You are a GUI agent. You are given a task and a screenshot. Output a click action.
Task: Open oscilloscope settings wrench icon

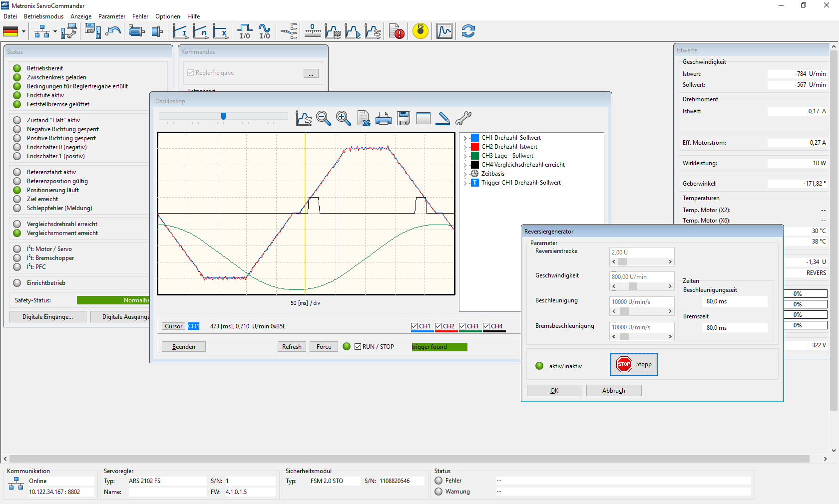click(463, 118)
